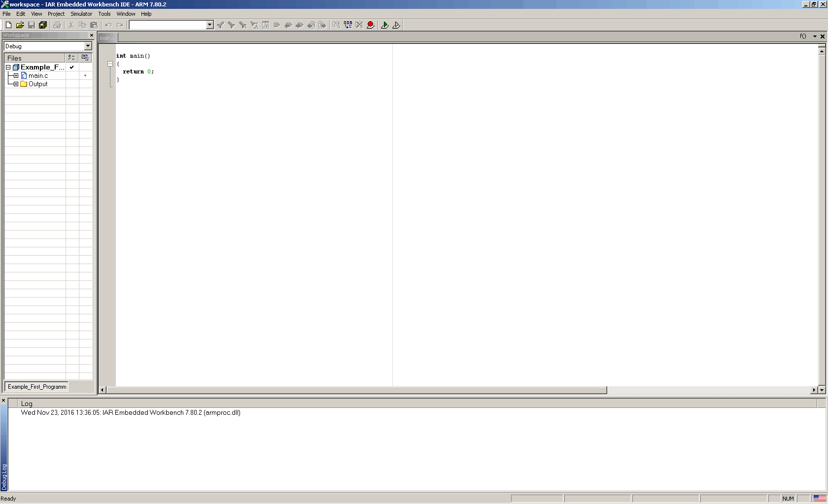Toggle breakpoint with the red dot icon

click(371, 25)
